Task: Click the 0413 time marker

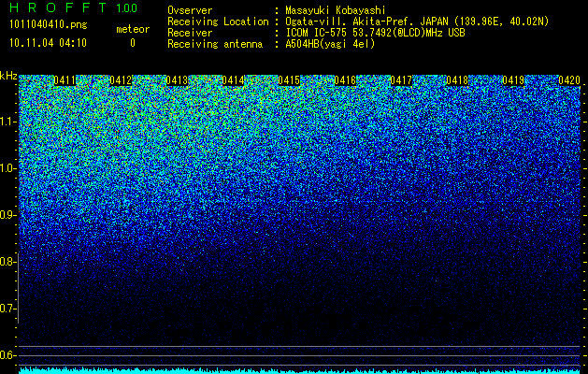Action: (177, 80)
